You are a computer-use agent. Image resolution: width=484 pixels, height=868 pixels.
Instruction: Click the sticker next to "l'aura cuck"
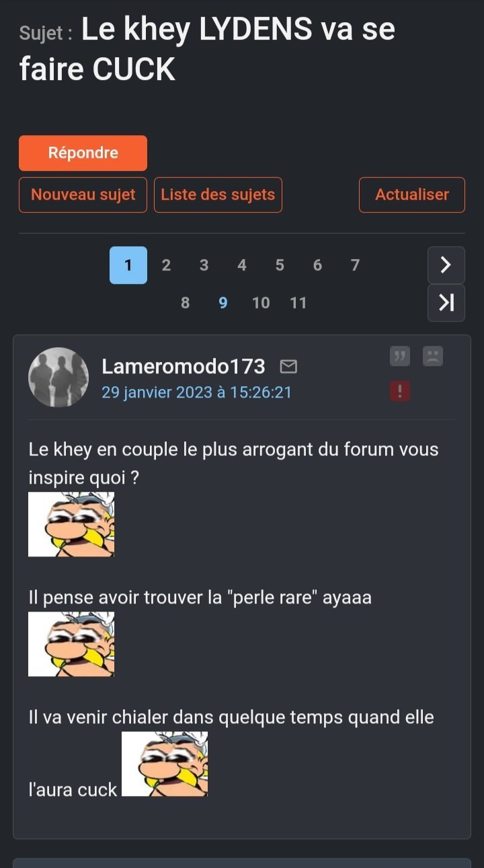(165, 764)
